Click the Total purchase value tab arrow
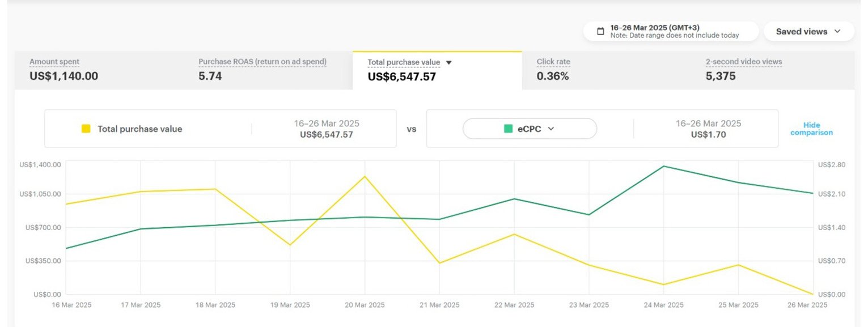Screen dimensions: 868x327 pos(448,62)
